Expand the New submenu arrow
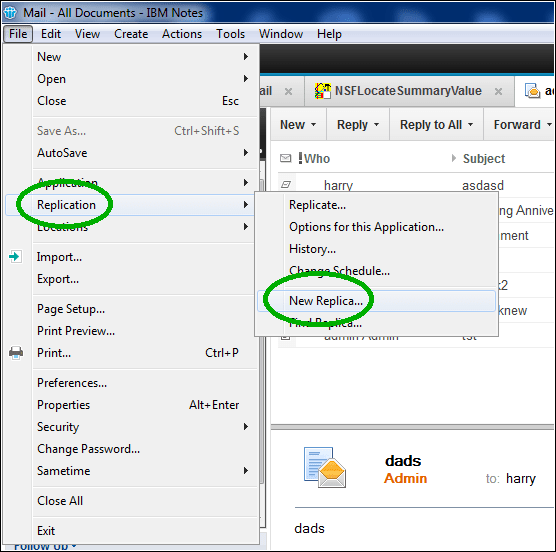556x552 pixels. click(x=246, y=57)
